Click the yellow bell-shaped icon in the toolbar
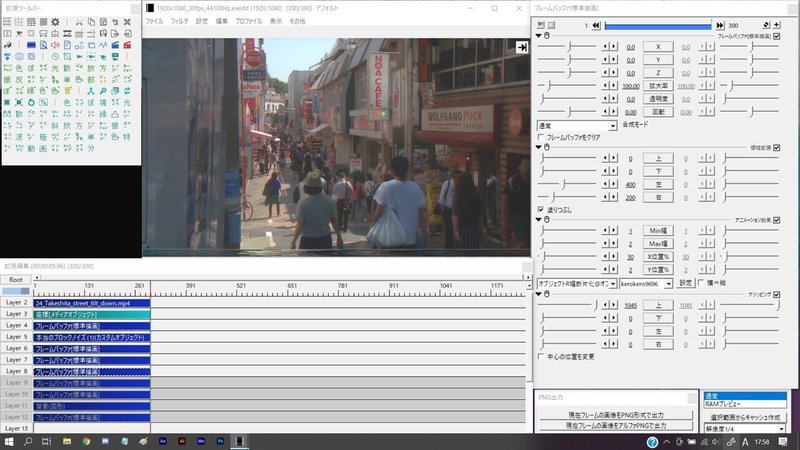This screenshot has height=450, width=800. click(68, 91)
